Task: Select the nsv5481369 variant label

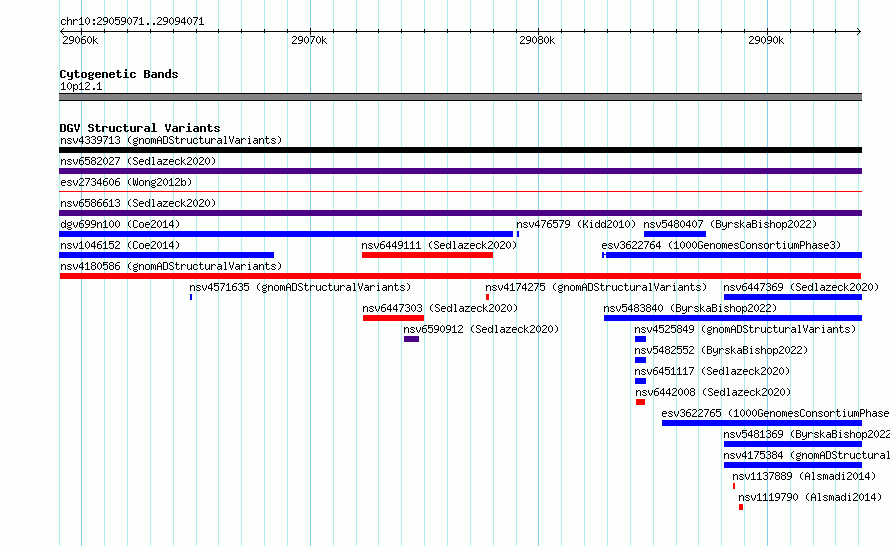Action: pos(807,434)
